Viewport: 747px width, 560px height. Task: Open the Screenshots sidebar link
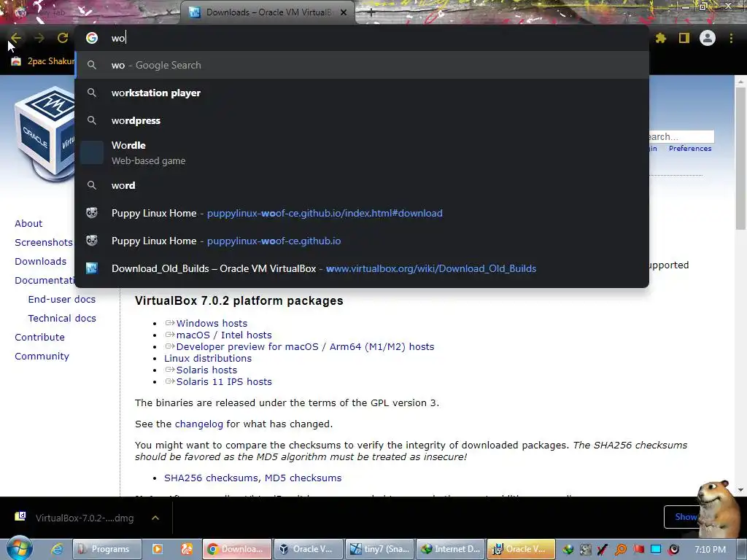(44, 242)
